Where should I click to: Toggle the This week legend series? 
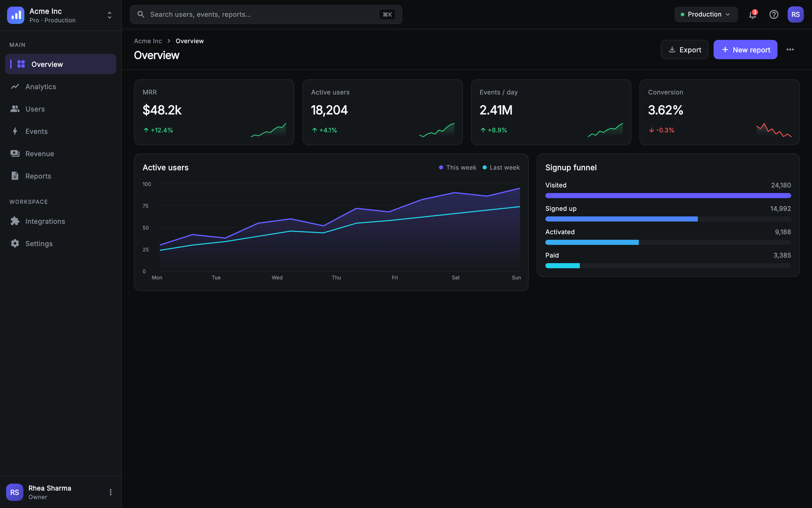(x=458, y=167)
